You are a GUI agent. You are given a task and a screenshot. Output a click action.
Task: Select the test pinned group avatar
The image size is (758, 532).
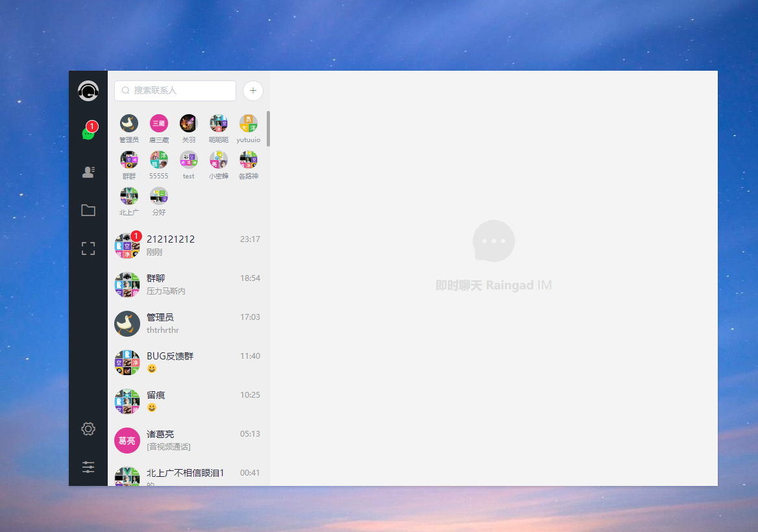[x=189, y=160]
